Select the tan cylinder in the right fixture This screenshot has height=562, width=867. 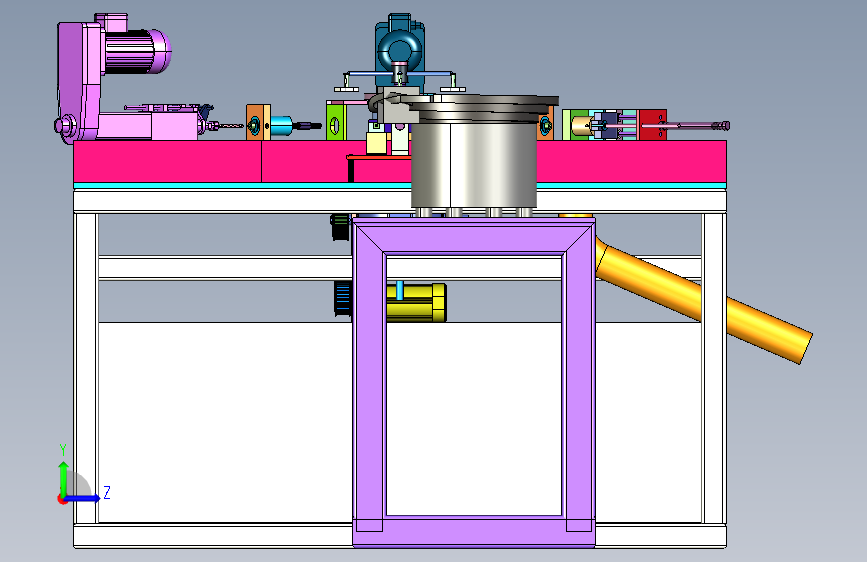coord(580,126)
